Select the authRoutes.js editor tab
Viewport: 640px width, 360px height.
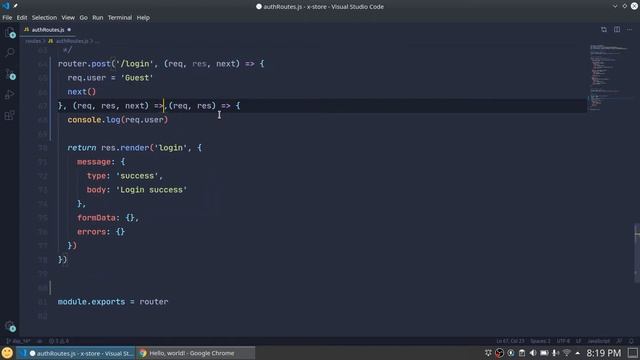click(47, 30)
